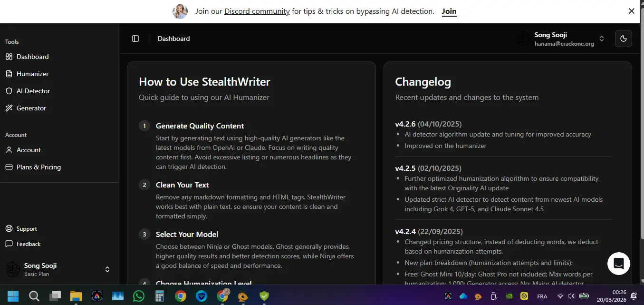
Task: Click the How to Use StealthWriter title
Action: pyautogui.click(x=204, y=82)
